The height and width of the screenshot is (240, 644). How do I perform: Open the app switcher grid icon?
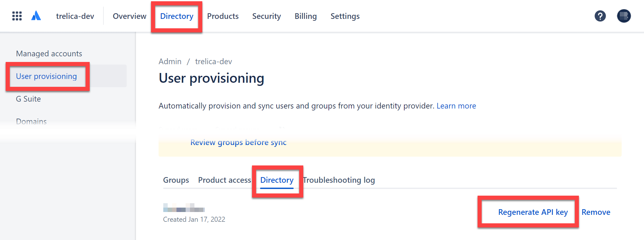click(17, 16)
